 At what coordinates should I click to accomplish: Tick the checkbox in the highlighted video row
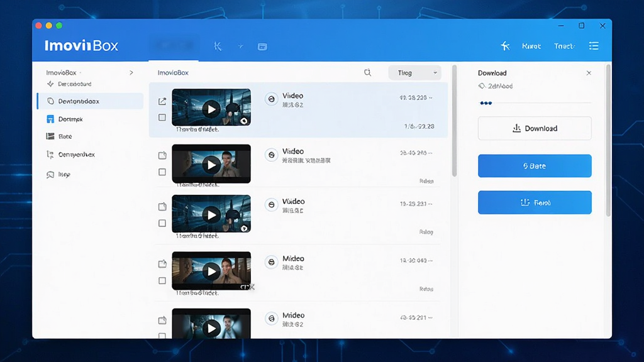click(x=162, y=118)
